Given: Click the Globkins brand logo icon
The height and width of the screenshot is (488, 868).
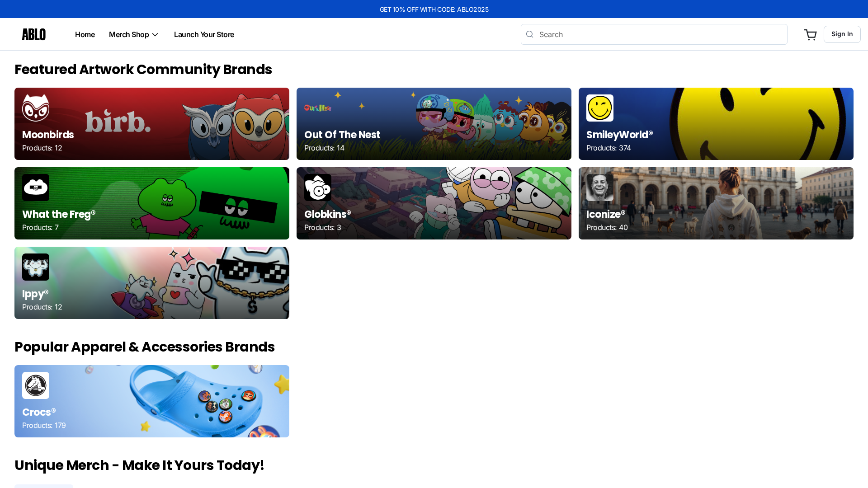Looking at the screenshot, I should (x=318, y=188).
